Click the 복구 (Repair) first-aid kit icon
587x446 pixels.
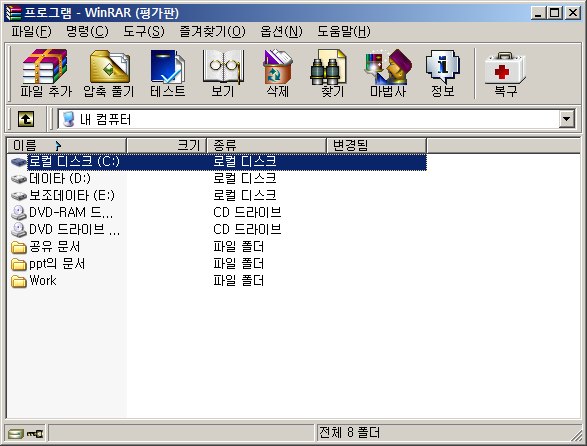pyautogui.click(x=505, y=73)
